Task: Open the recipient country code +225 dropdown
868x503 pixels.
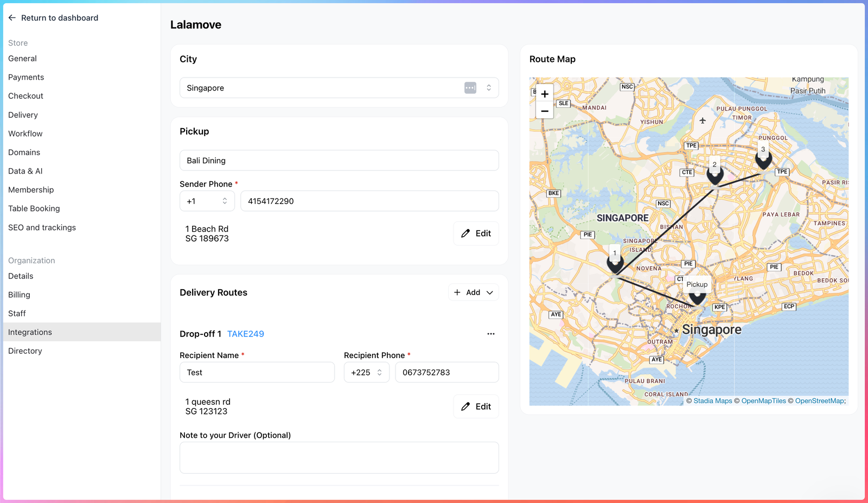Action: coord(367,372)
